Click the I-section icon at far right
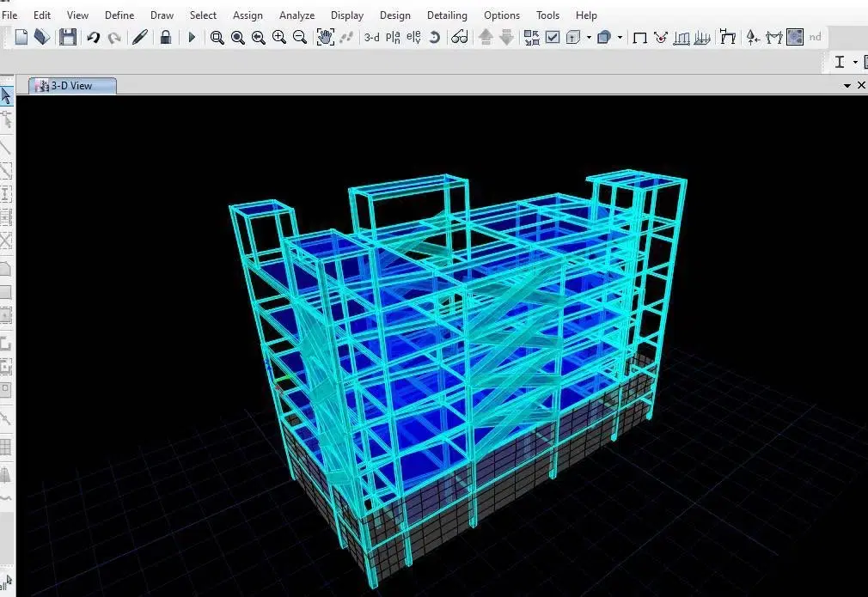This screenshot has width=868, height=597. coord(840,62)
